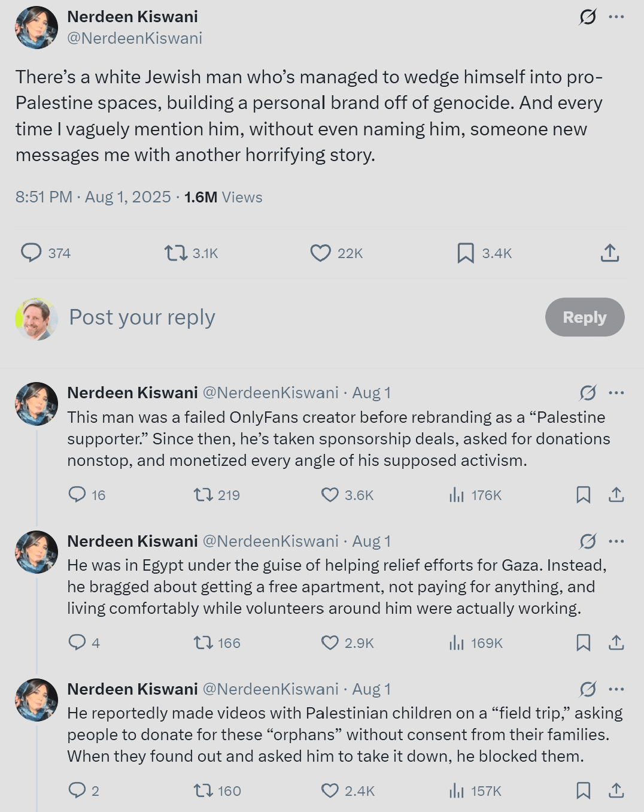
Task: Repost the reply with 219 reposts
Action: point(217,495)
